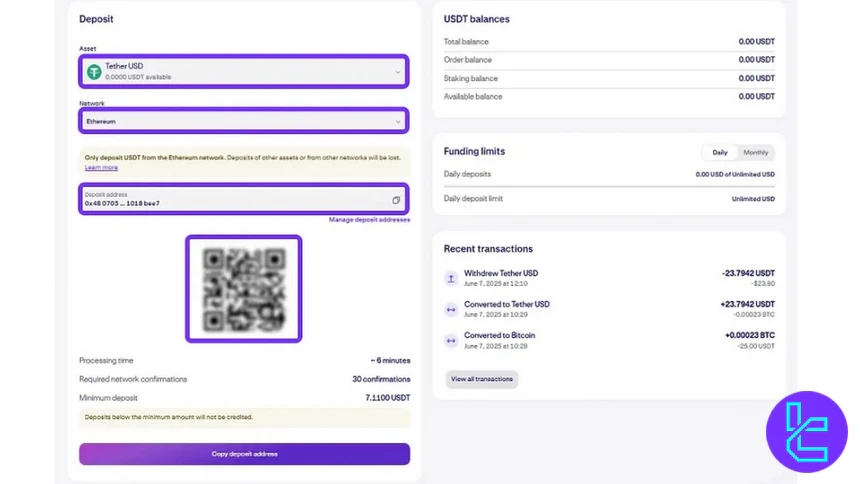Click the network dropdown chevron arrow

click(x=398, y=121)
